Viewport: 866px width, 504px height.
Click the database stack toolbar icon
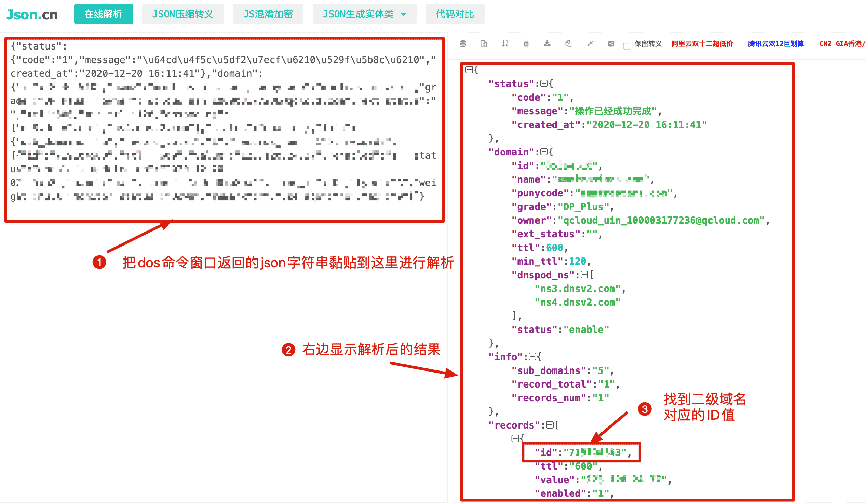click(463, 44)
